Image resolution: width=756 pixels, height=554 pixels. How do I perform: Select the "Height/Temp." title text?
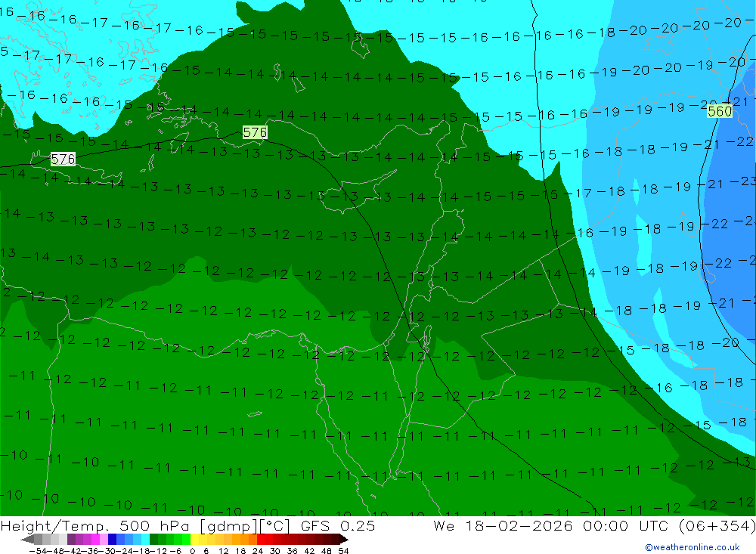(x=53, y=525)
